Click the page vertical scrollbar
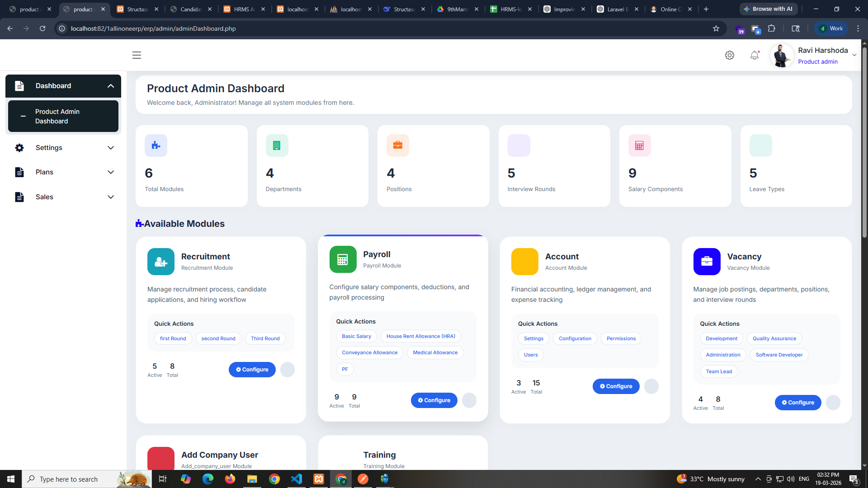The height and width of the screenshot is (488, 868). [x=864, y=142]
